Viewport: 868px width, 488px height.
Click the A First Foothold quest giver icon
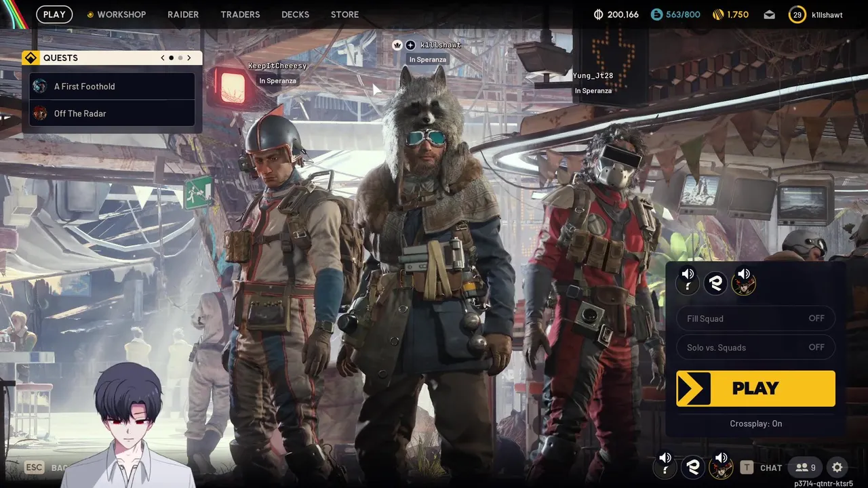coord(40,86)
